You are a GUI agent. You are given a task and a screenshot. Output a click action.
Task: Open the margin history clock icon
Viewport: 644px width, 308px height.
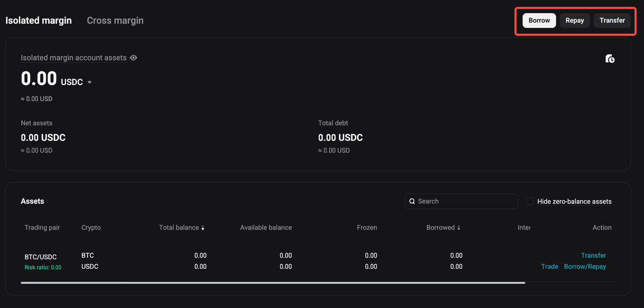pyautogui.click(x=610, y=59)
